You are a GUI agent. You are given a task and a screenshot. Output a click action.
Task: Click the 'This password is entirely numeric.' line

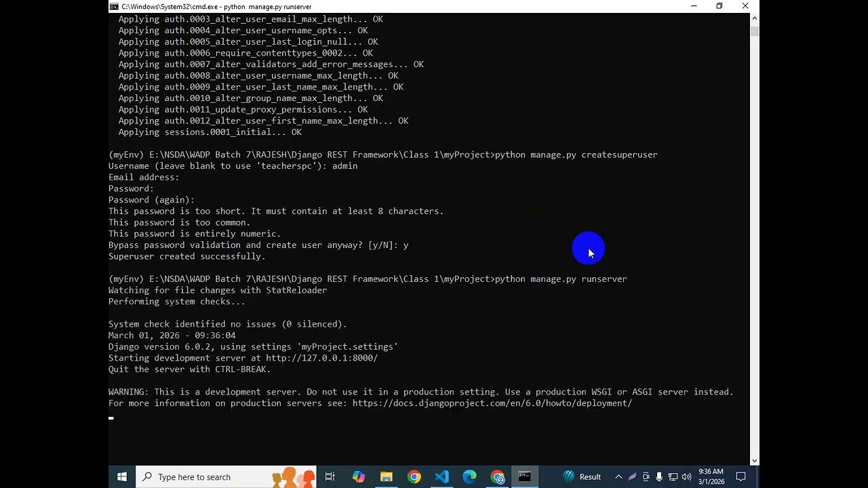[195, 234]
